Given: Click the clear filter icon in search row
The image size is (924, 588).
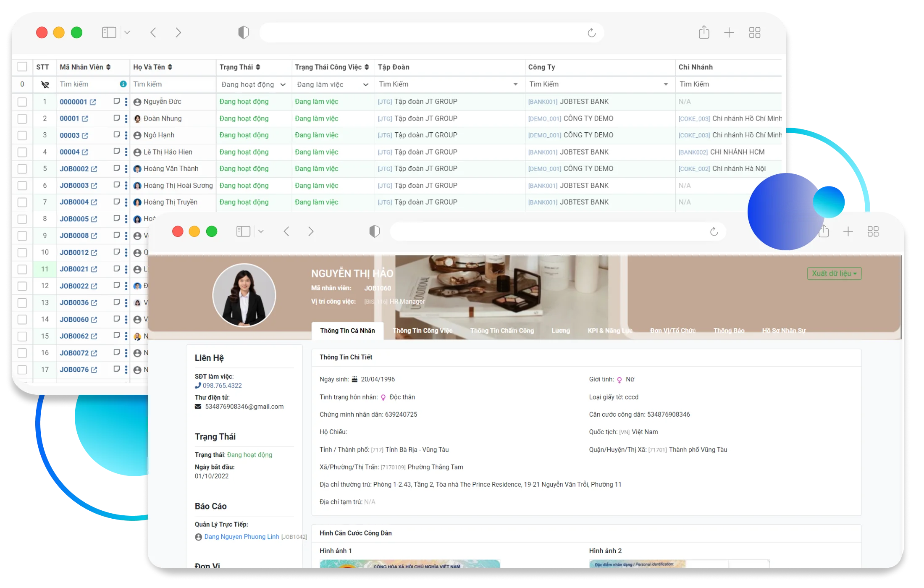Looking at the screenshot, I should tap(45, 84).
